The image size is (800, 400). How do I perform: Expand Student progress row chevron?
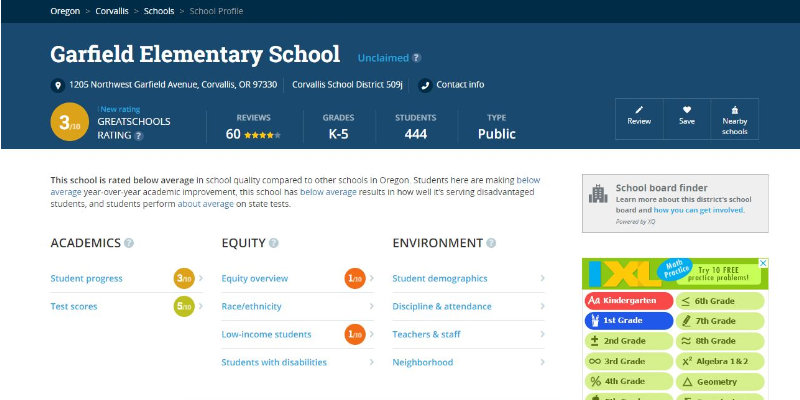(x=201, y=279)
